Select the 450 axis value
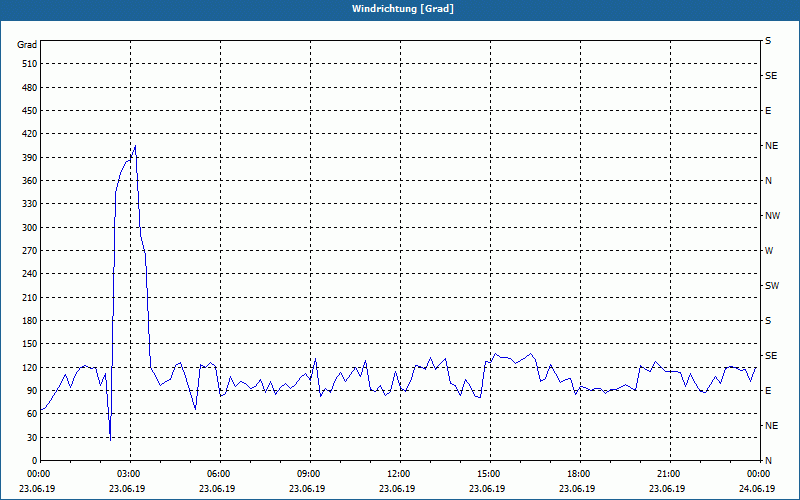 pyautogui.click(x=30, y=111)
